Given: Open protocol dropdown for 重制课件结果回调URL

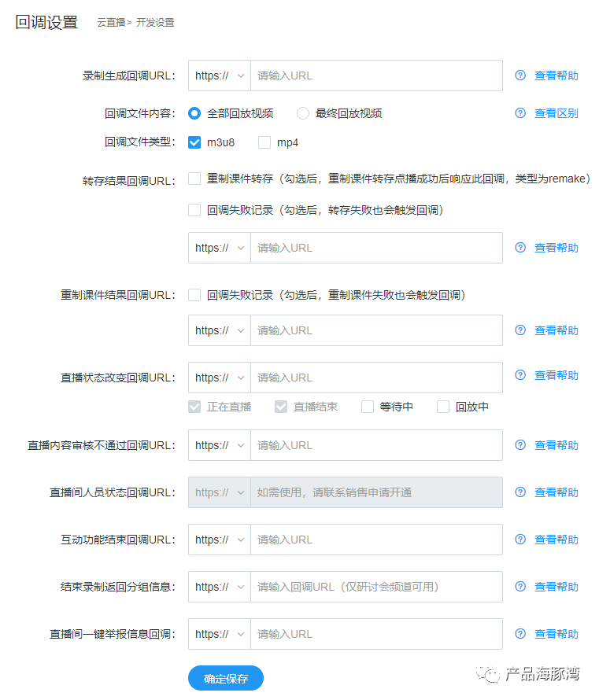Looking at the screenshot, I should (219, 330).
